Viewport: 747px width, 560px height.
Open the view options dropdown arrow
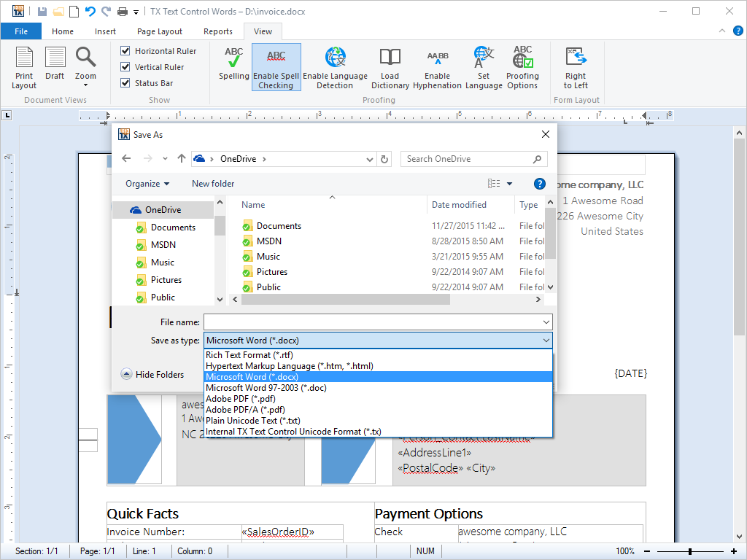(509, 184)
